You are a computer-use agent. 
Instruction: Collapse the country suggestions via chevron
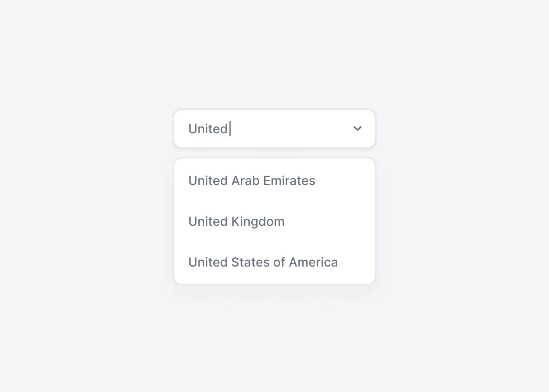pyautogui.click(x=357, y=129)
